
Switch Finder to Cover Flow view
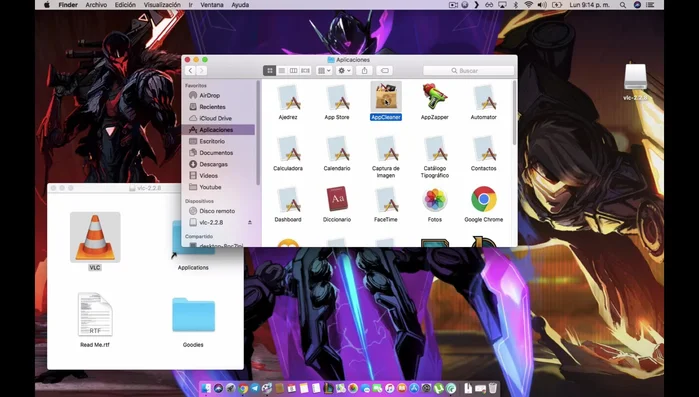[x=305, y=70]
